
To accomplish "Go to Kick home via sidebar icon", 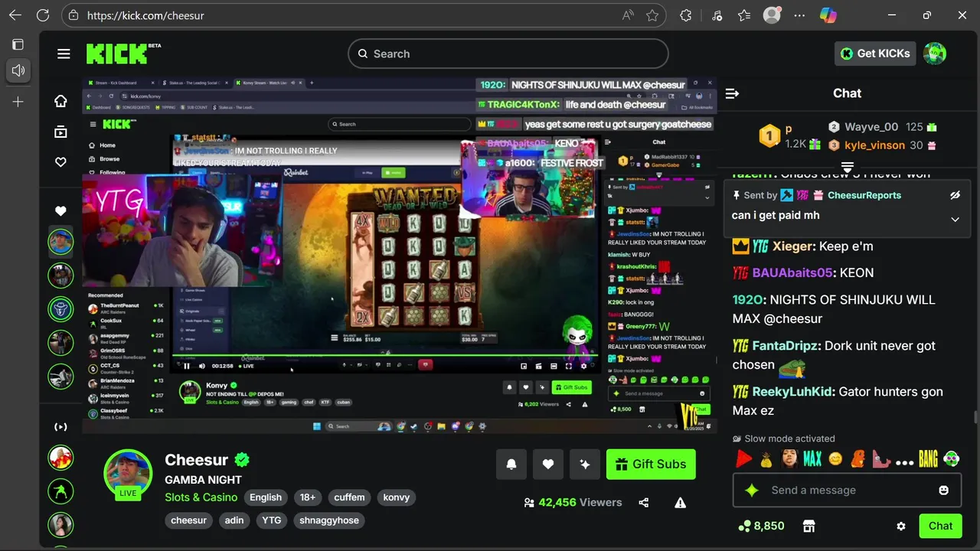I will (x=60, y=101).
